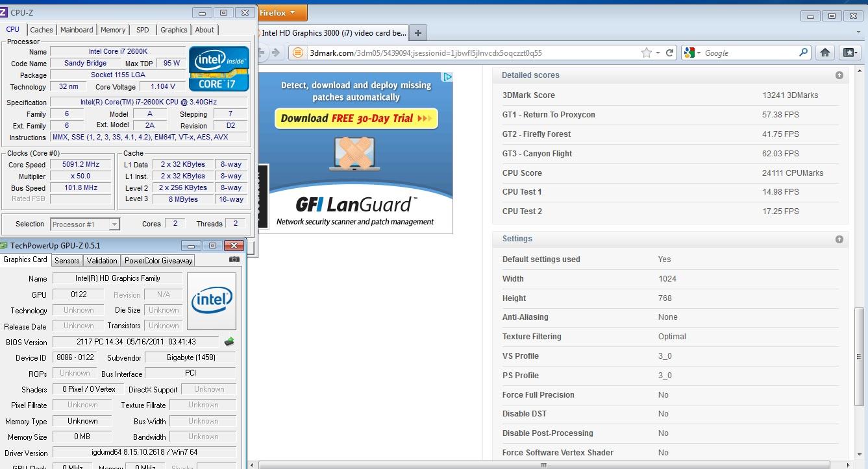Image resolution: width=868 pixels, height=469 pixels.
Task: Close the GPU-Z window
Action: pos(234,246)
